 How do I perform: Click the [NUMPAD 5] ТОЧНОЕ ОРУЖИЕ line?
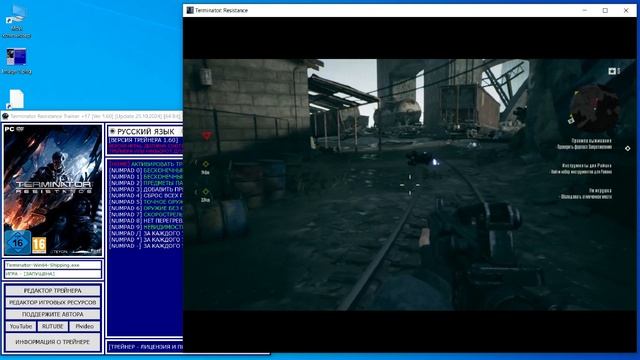[x=146, y=202]
